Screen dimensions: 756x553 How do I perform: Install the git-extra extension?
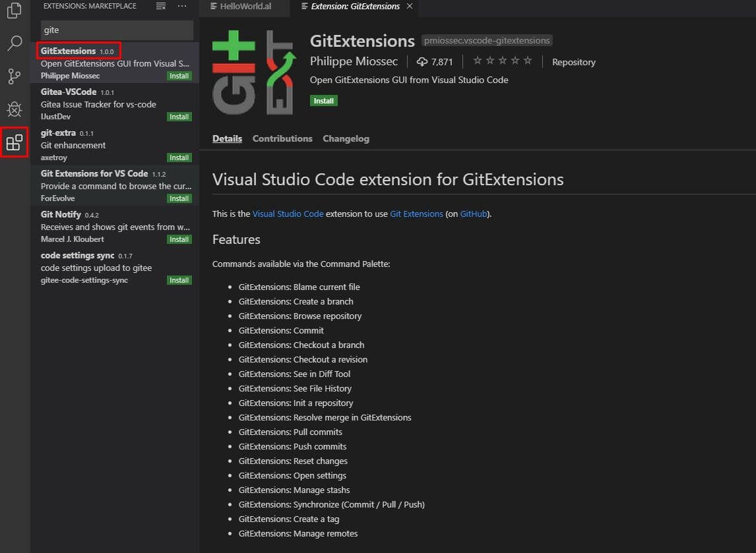(179, 158)
